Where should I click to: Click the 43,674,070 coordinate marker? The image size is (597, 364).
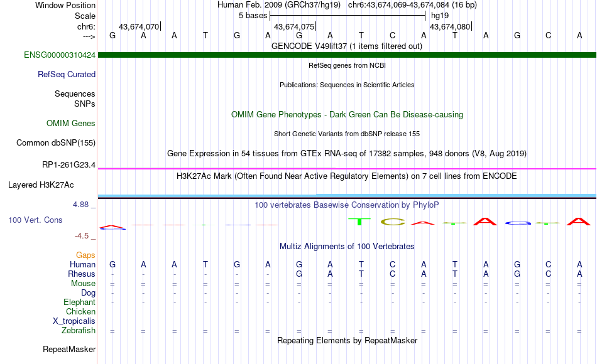(140, 26)
